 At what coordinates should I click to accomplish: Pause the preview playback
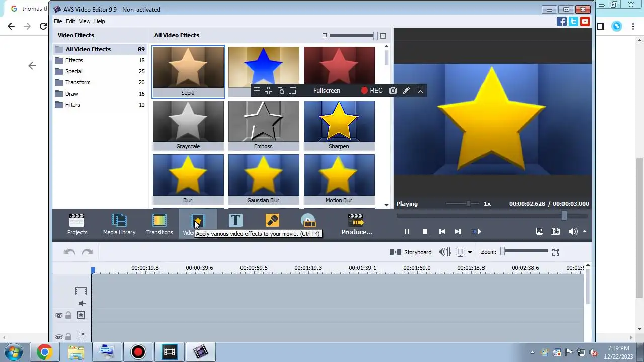pos(407,232)
